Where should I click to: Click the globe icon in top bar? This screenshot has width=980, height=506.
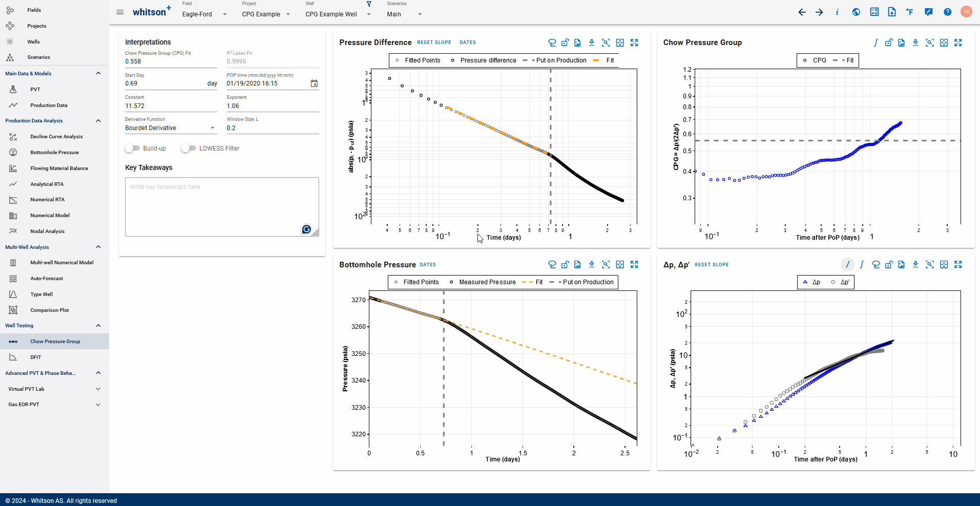click(x=856, y=12)
